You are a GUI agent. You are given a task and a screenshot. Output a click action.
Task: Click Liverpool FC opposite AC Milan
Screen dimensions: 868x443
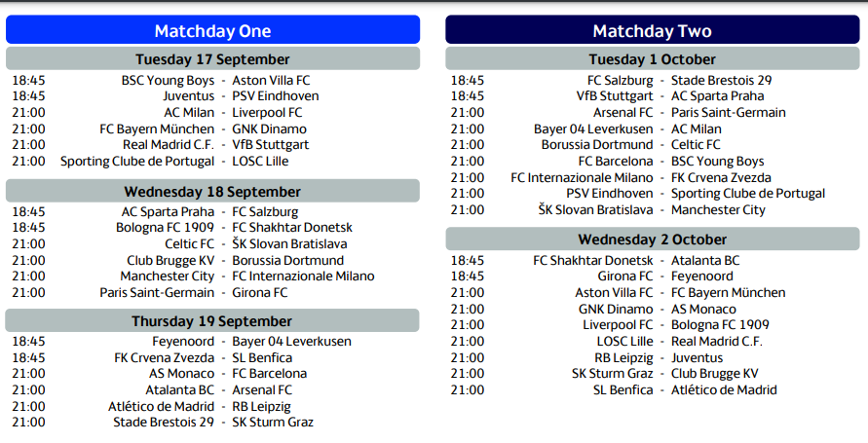[x=267, y=112]
